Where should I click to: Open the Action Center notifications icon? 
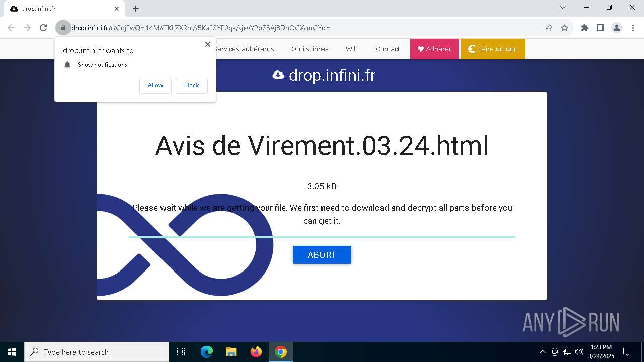[627, 352]
